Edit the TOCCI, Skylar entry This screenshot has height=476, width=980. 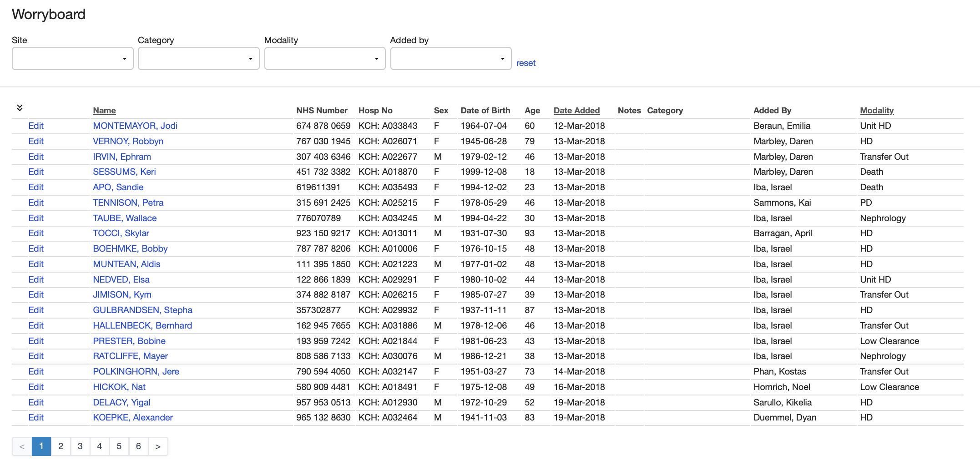36,233
